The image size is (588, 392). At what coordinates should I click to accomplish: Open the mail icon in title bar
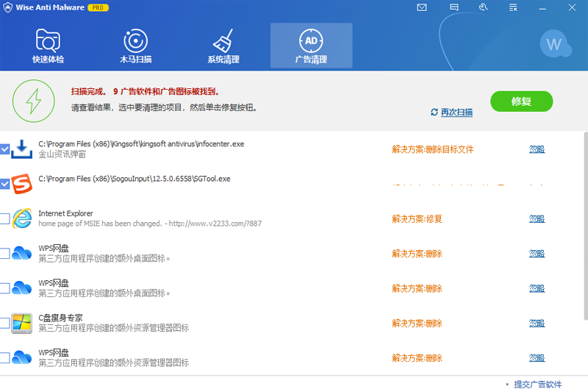(422, 7)
